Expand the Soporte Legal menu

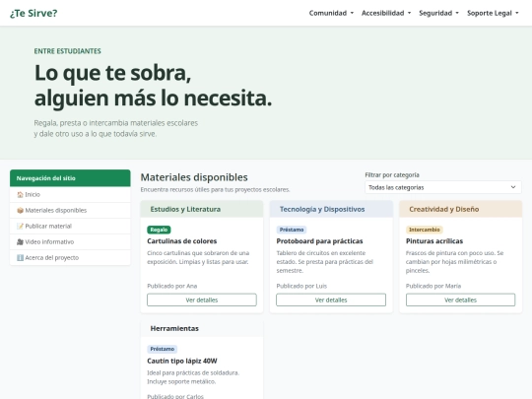[493, 13]
